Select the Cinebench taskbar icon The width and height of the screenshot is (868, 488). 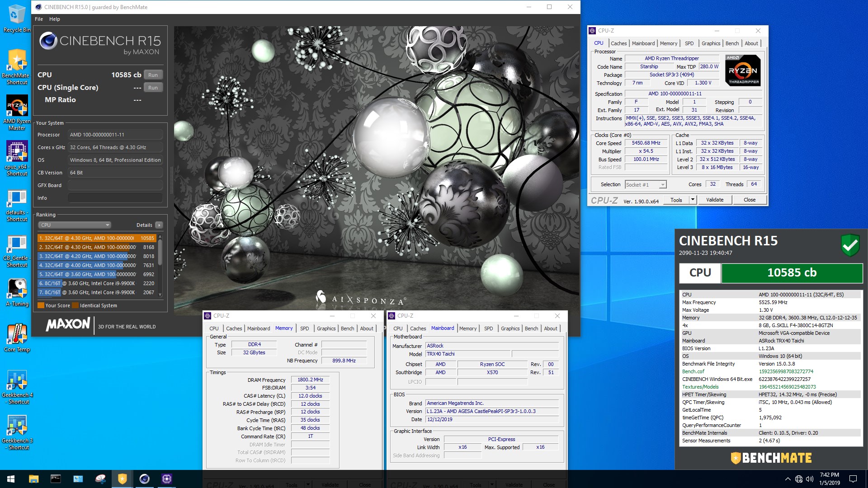pos(144,479)
